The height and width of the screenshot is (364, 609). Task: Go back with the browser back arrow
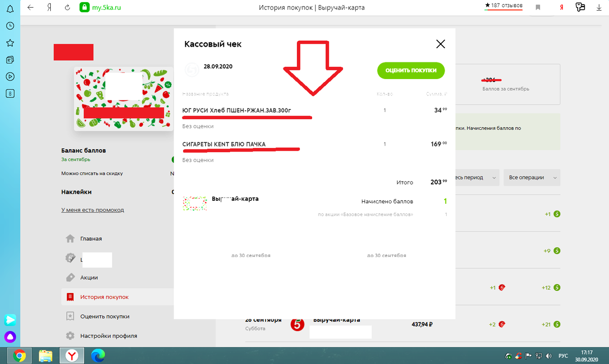31,8
